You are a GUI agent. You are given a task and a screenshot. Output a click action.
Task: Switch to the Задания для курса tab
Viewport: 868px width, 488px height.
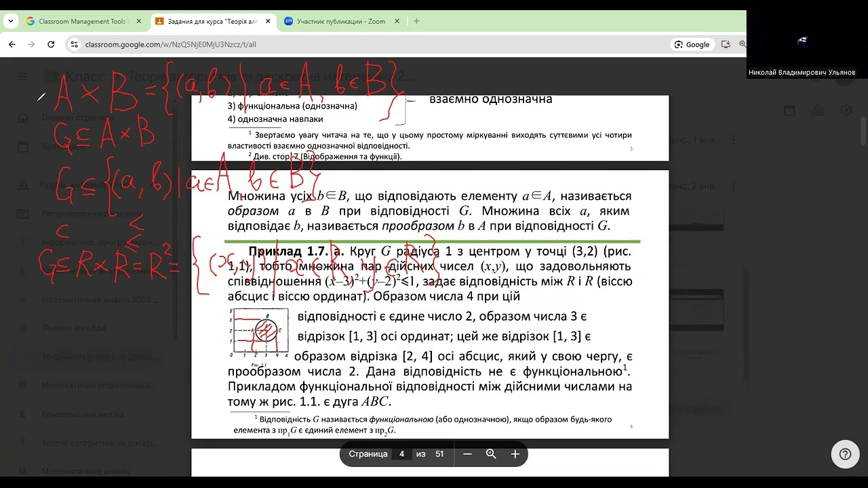point(213,21)
